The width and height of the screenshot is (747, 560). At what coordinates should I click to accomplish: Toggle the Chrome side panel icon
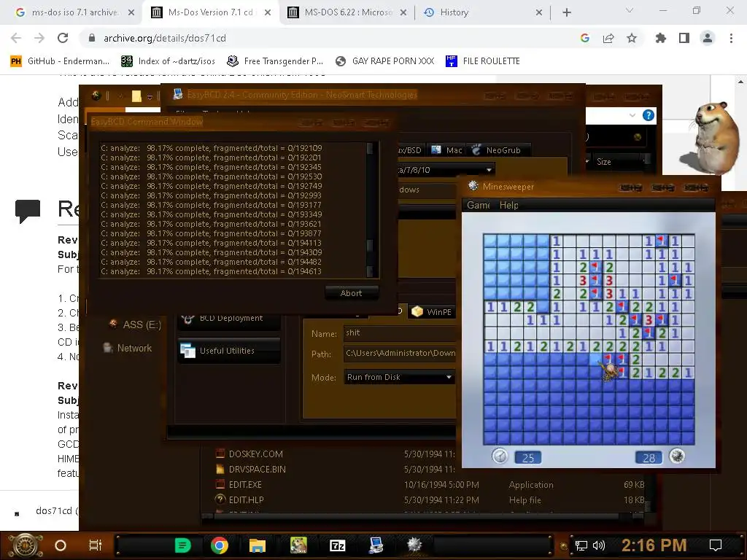click(x=684, y=38)
